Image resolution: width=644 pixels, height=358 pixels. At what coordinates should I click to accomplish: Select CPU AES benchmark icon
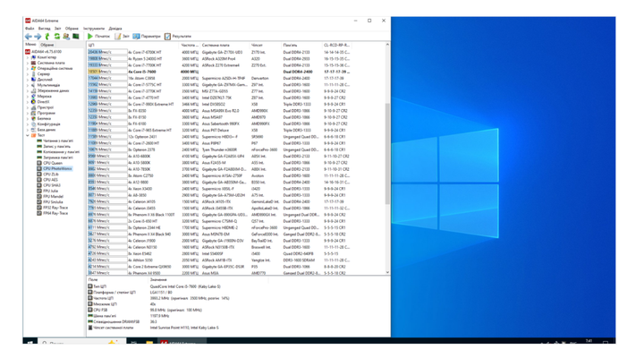(x=39, y=180)
